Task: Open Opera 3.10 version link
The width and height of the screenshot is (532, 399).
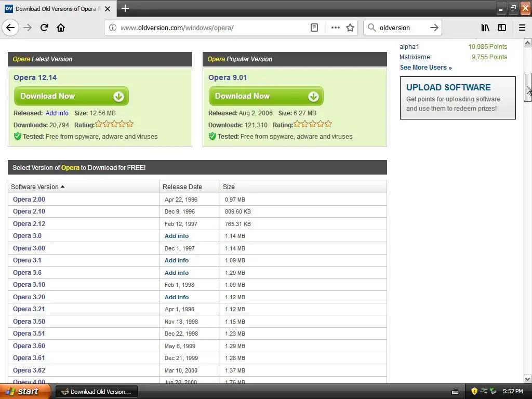Action: 29,285
